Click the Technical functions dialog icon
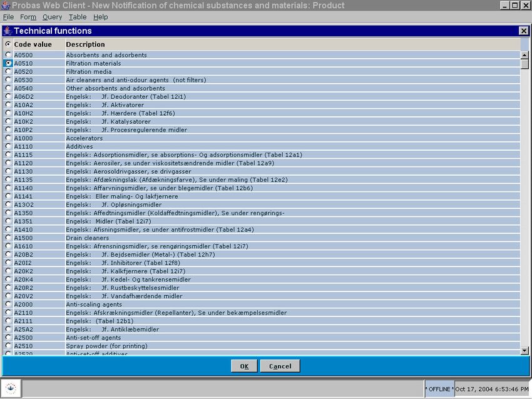 pos(8,31)
